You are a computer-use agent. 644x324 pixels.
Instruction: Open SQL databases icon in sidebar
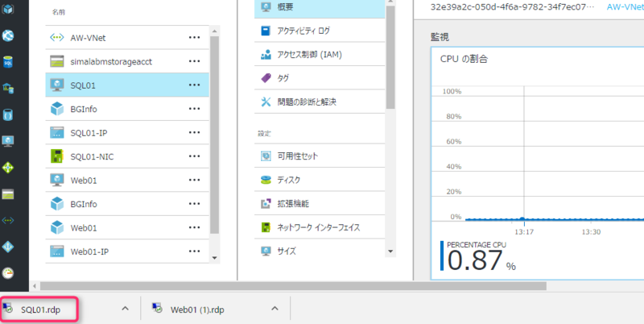[x=8, y=62]
